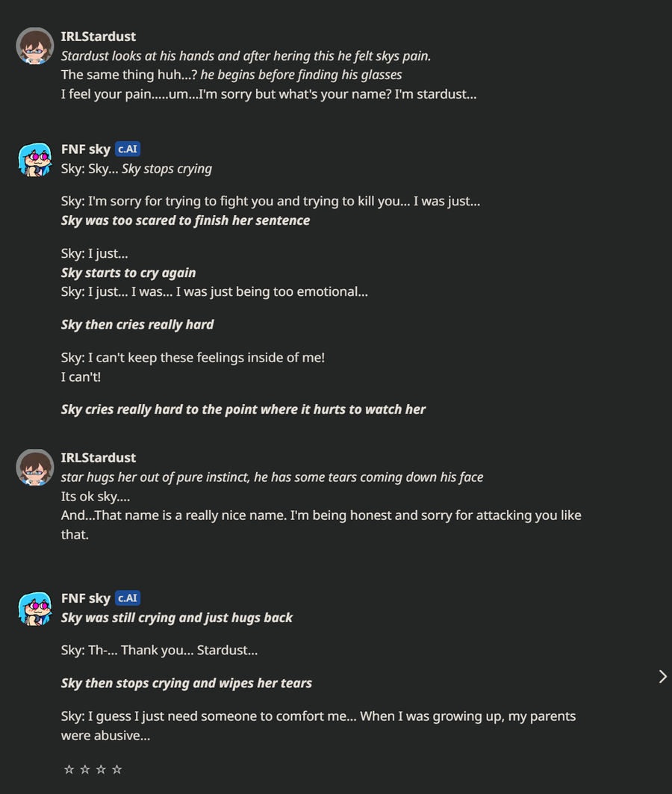Click the c.AI badge in the last FNF sky message
672x794 pixels.
(128, 598)
